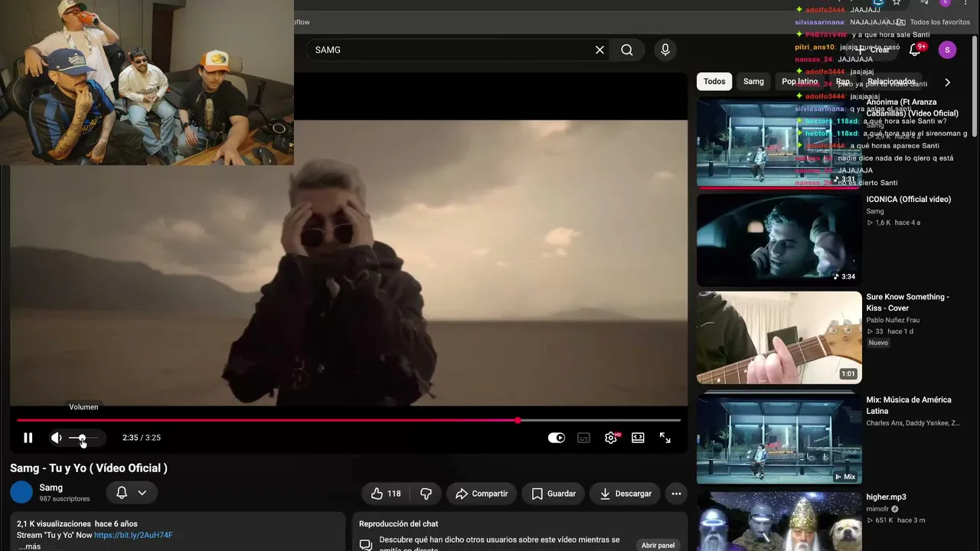This screenshot has width=980, height=551.
Task: Select the Todos filter chip
Action: click(714, 81)
